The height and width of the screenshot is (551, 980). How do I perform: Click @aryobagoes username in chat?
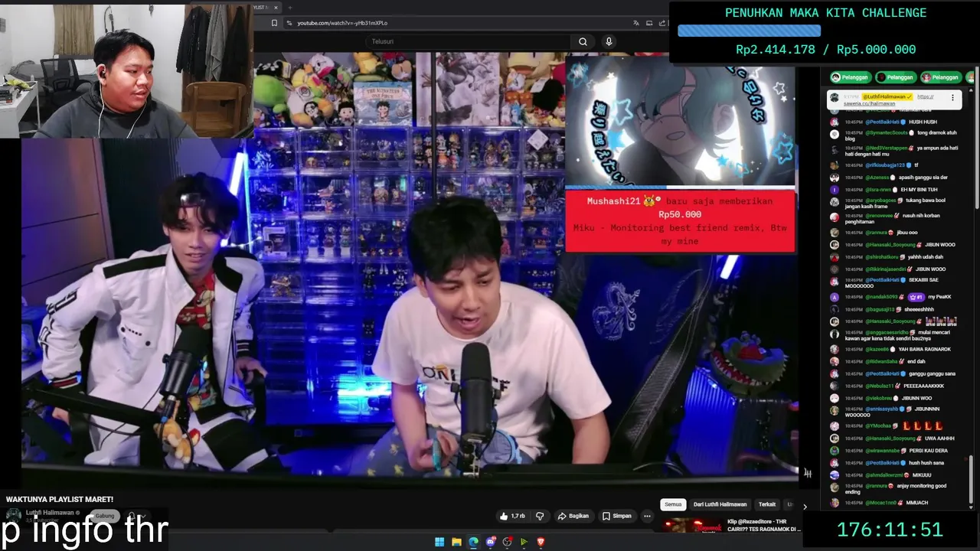click(881, 201)
